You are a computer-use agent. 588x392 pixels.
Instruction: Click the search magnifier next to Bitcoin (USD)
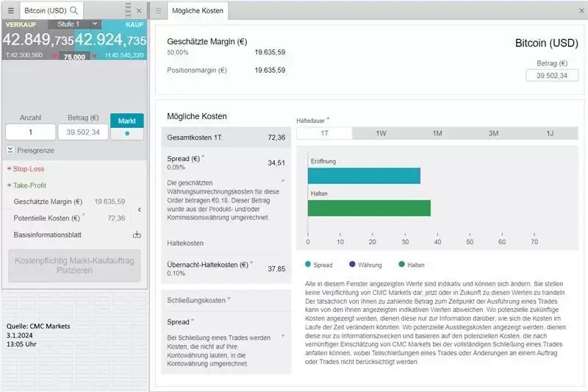(x=73, y=11)
